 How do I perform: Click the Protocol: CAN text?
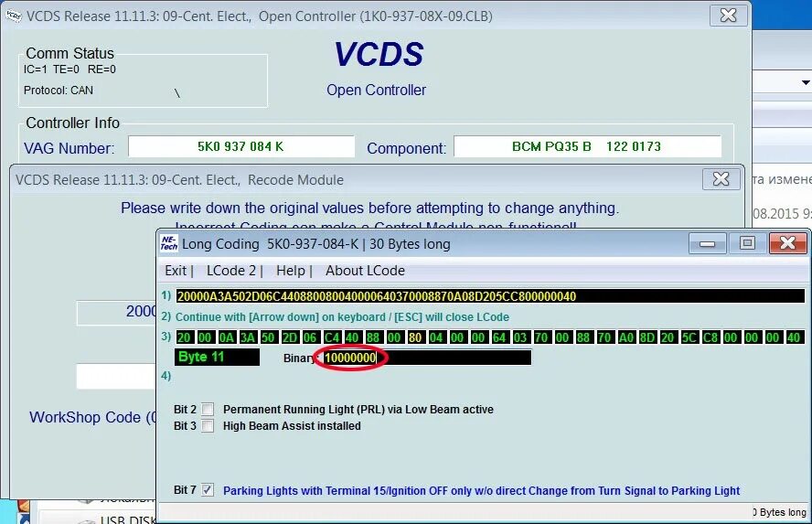click(58, 91)
